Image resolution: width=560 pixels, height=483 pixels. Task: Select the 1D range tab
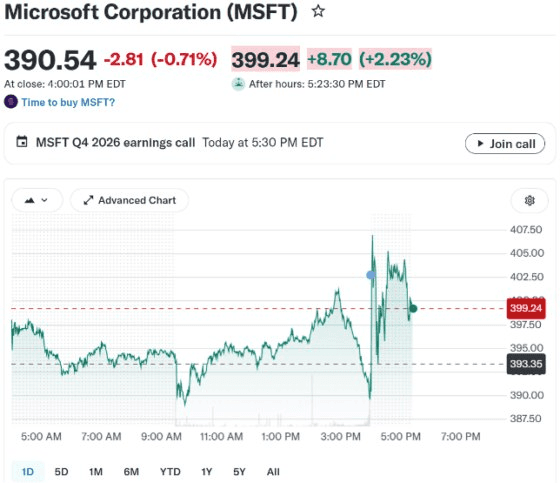pyautogui.click(x=28, y=472)
